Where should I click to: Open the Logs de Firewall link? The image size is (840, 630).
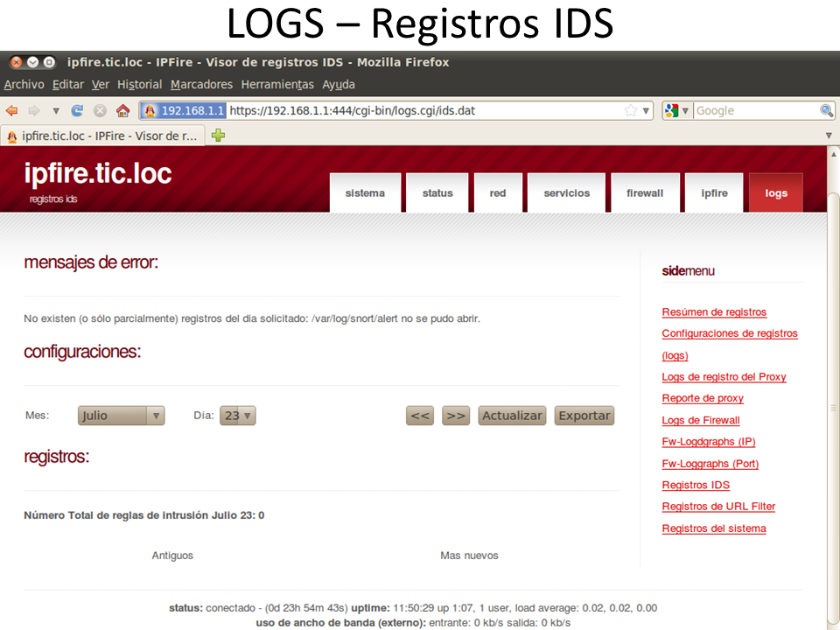[701, 420]
